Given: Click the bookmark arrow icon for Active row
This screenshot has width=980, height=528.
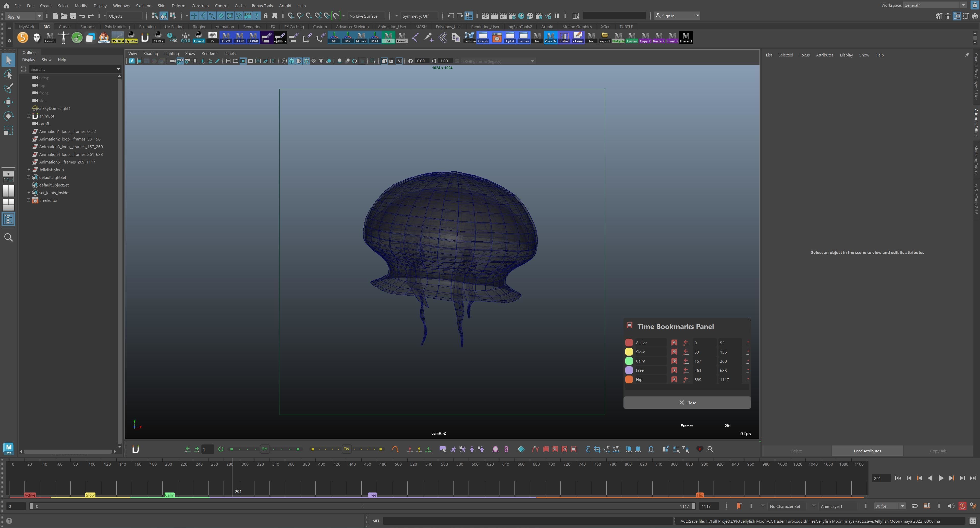Looking at the screenshot, I should point(674,343).
